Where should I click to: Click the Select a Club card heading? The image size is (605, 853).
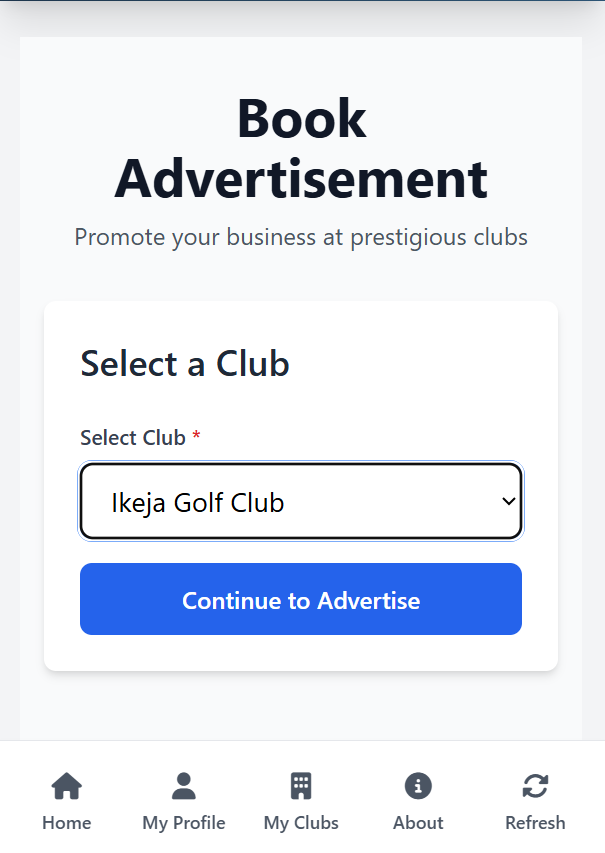[185, 364]
